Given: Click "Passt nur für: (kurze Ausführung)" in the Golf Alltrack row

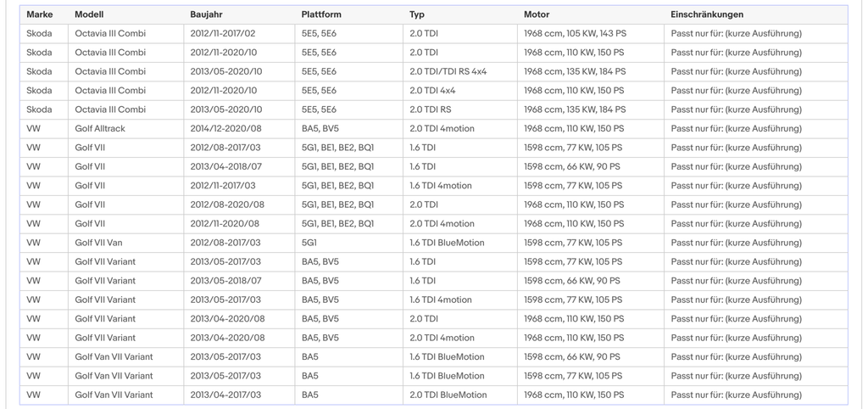Looking at the screenshot, I should pyautogui.click(x=736, y=129).
